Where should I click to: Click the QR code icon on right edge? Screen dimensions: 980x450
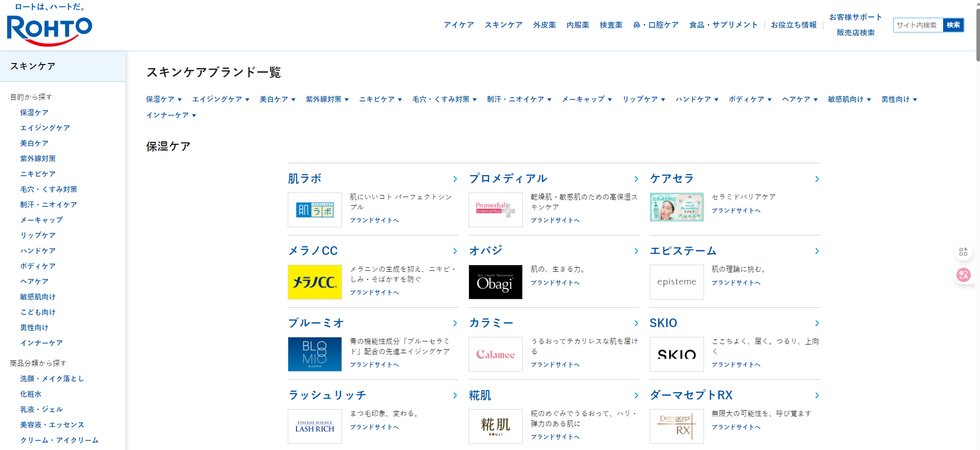[963, 251]
